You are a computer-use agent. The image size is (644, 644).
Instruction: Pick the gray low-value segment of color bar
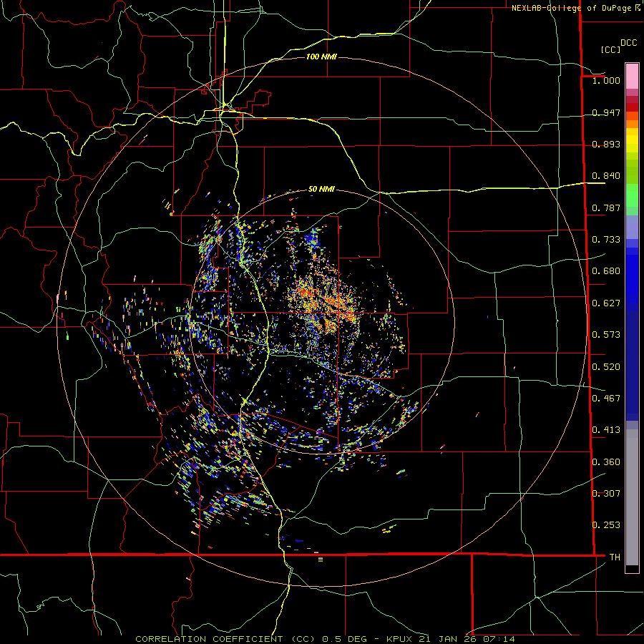pyautogui.click(x=632, y=497)
